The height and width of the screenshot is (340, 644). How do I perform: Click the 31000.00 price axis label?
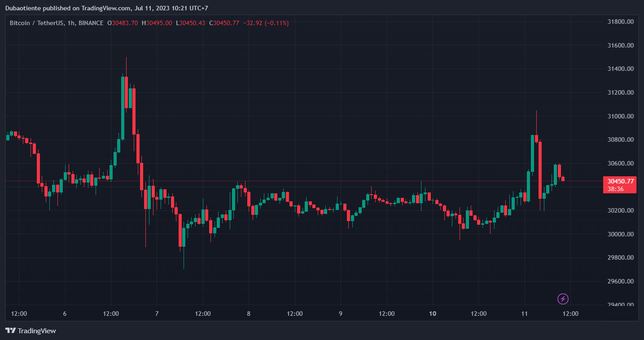tap(620, 116)
